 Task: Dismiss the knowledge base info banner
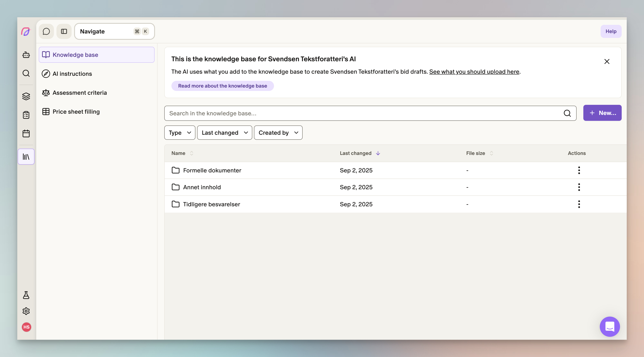607,61
